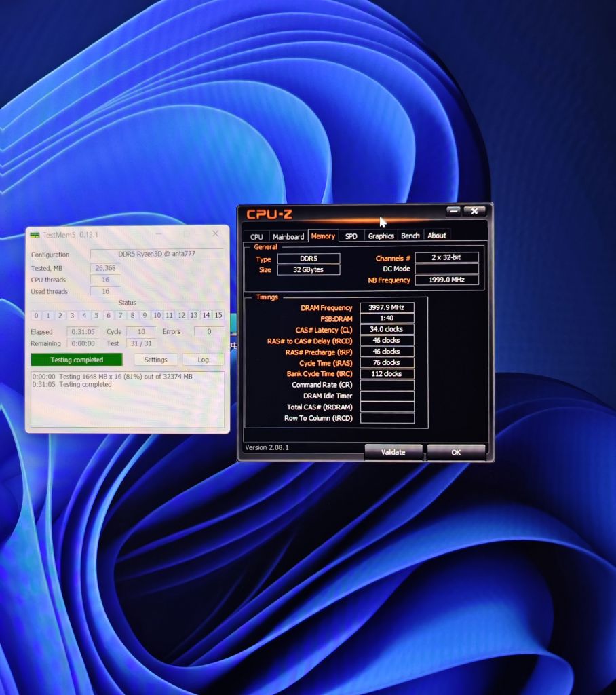Switch to the CPU tab in CPU-Z

tap(256, 236)
